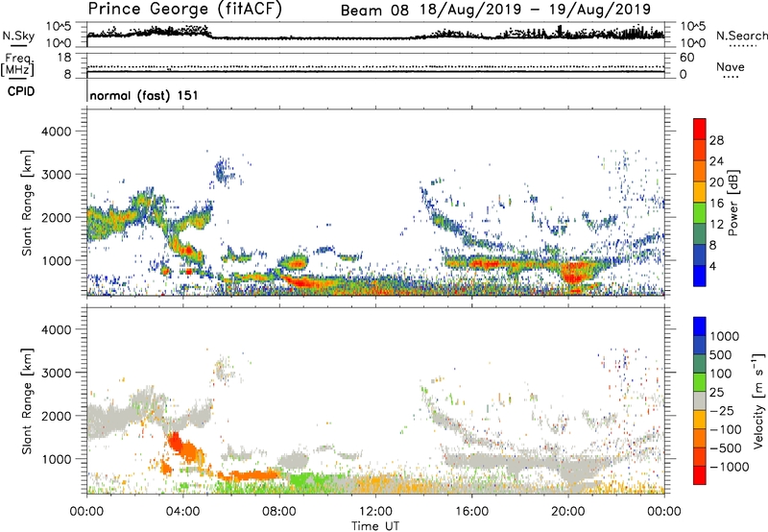Select the "Freq. [MHz]" axis label

point(17,65)
